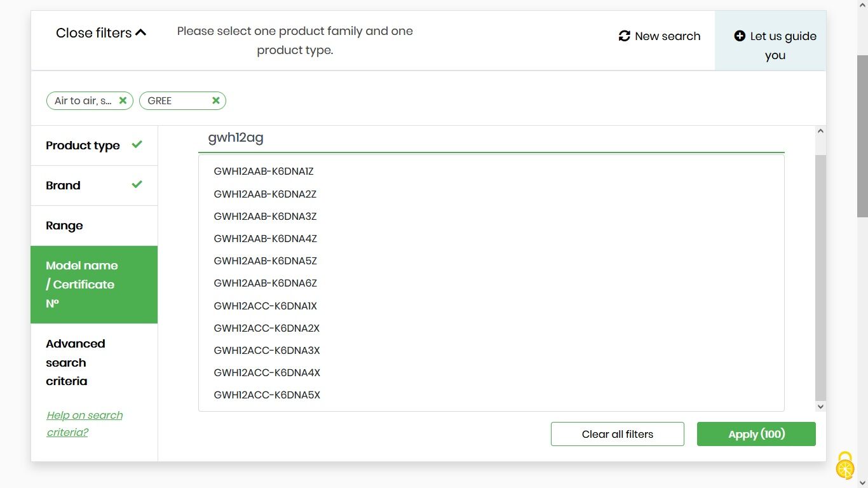This screenshot has width=868, height=488.
Task: Click the Close filters label
Action: coord(94,33)
